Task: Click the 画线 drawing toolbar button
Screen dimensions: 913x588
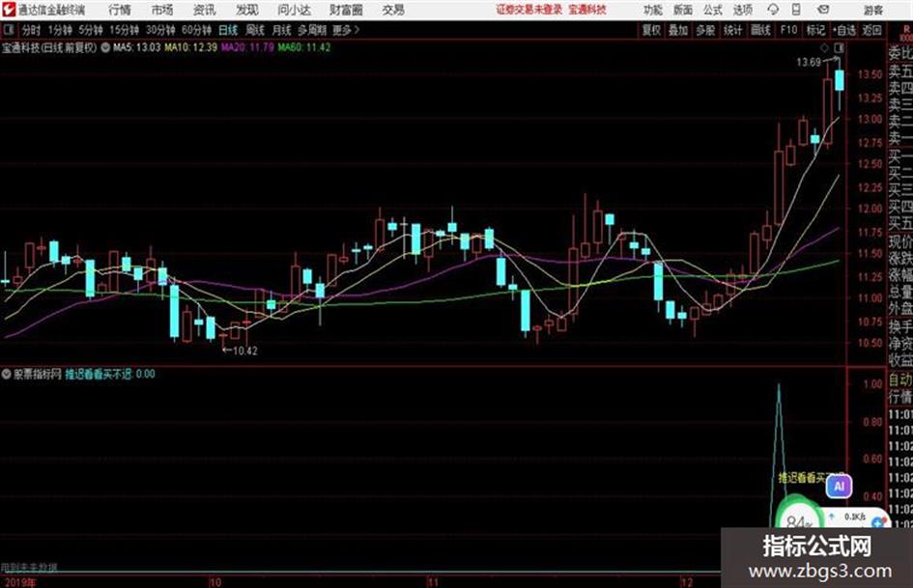Action: [x=761, y=30]
